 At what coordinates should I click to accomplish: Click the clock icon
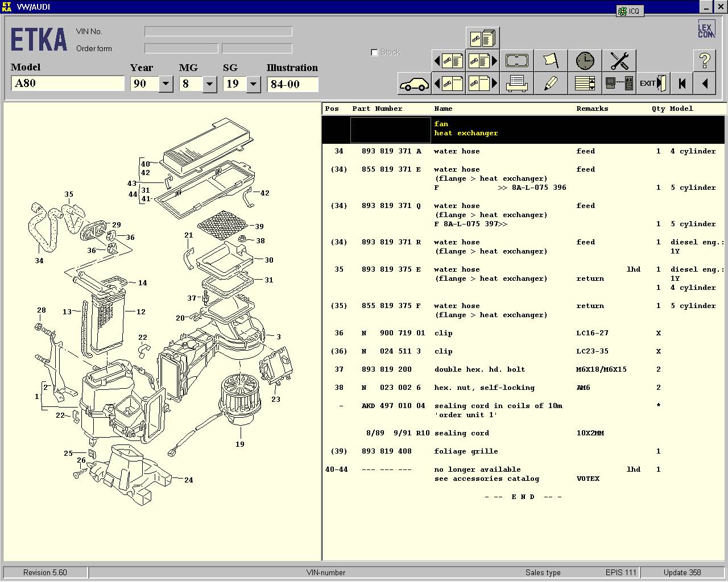coord(585,60)
